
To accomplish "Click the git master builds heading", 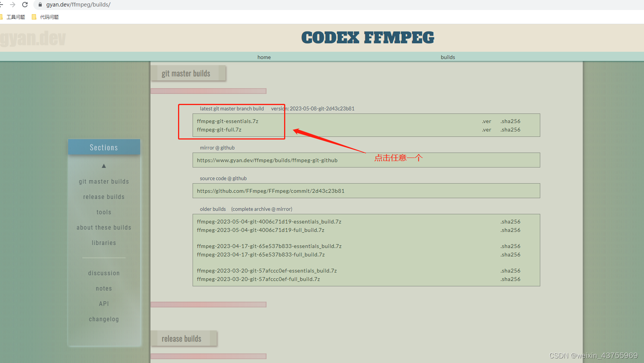I will pyautogui.click(x=186, y=73).
